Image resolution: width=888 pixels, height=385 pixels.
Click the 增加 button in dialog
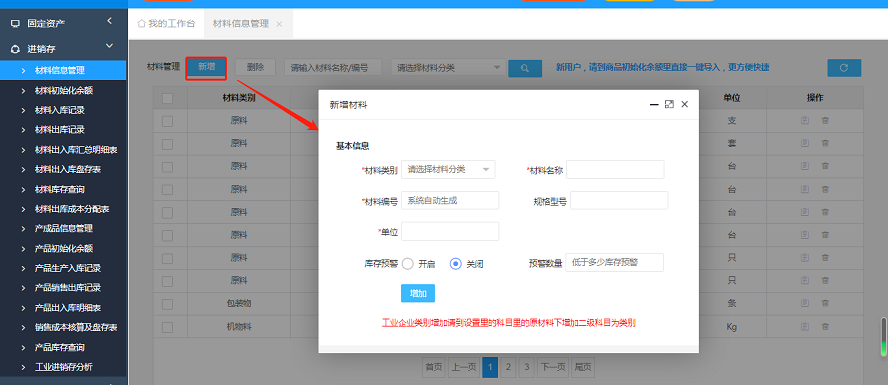tap(418, 293)
